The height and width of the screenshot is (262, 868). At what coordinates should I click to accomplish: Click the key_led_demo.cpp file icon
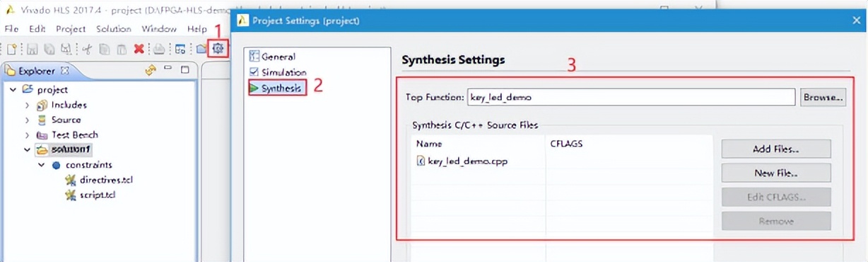click(421, 161)
